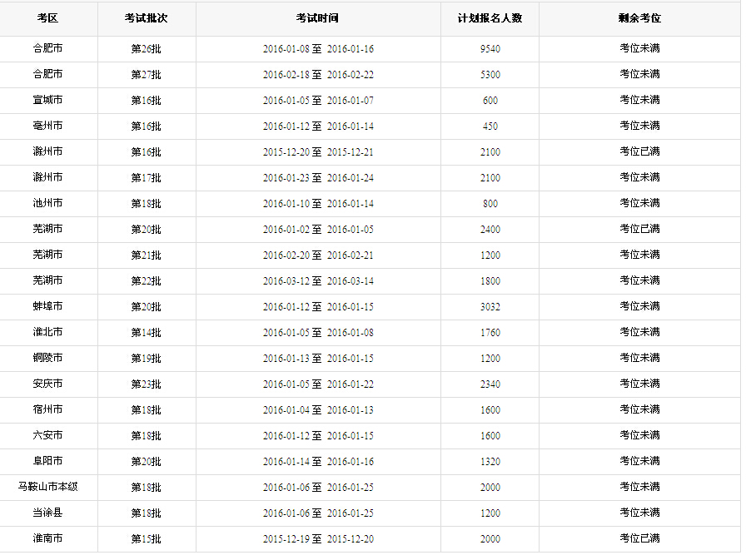Select the 当涂县 cell

[x=47, y=513]
